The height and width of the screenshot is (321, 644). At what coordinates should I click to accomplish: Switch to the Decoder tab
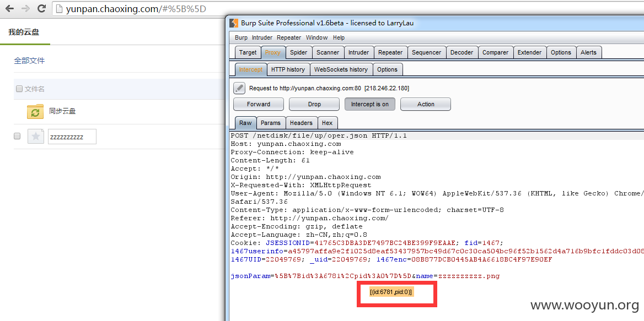coord(461,52)
